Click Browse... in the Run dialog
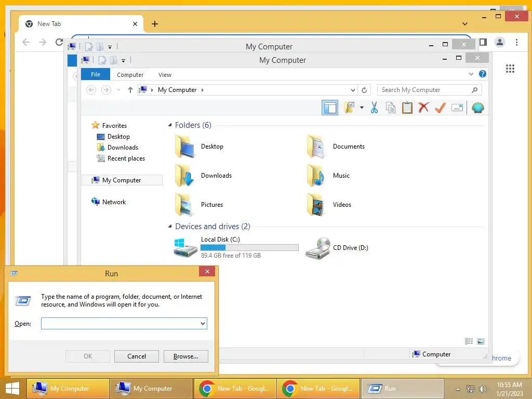532x399 pixels. click(x=185, y=356)
